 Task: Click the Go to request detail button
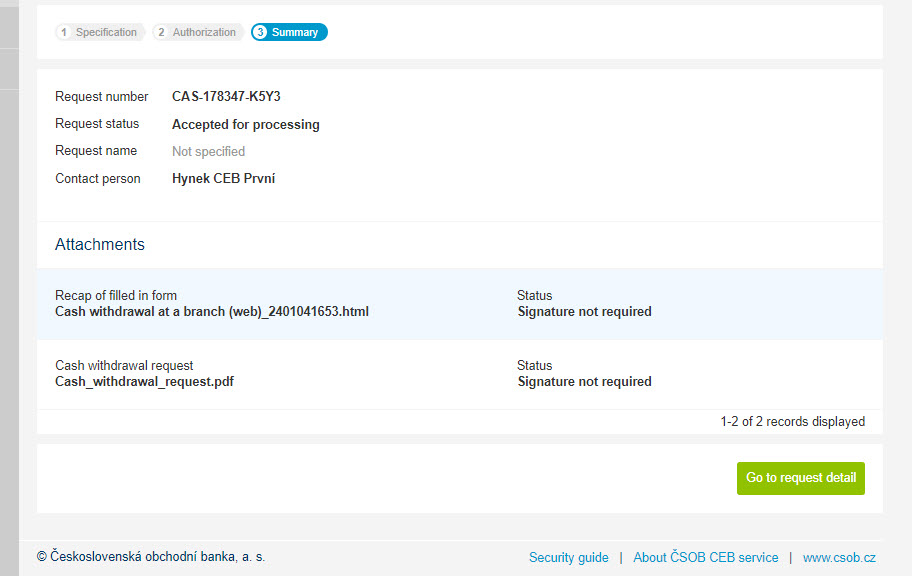tap(800, 478)
